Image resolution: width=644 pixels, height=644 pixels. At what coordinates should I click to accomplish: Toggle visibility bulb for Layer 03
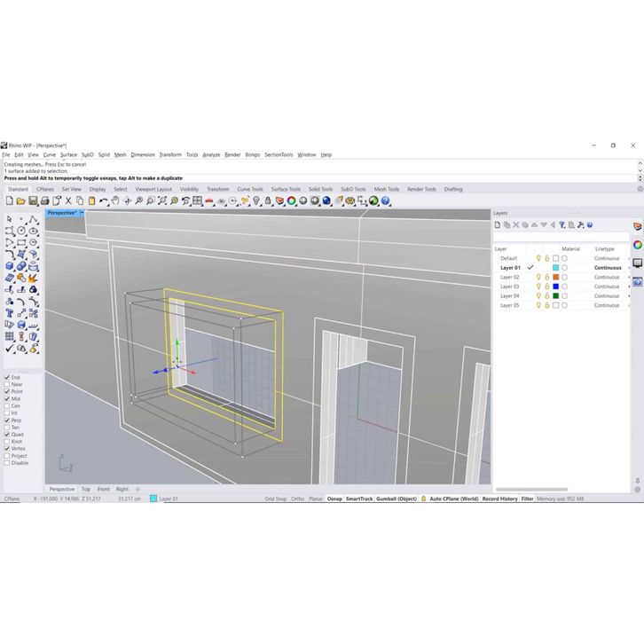pos(538,287)
